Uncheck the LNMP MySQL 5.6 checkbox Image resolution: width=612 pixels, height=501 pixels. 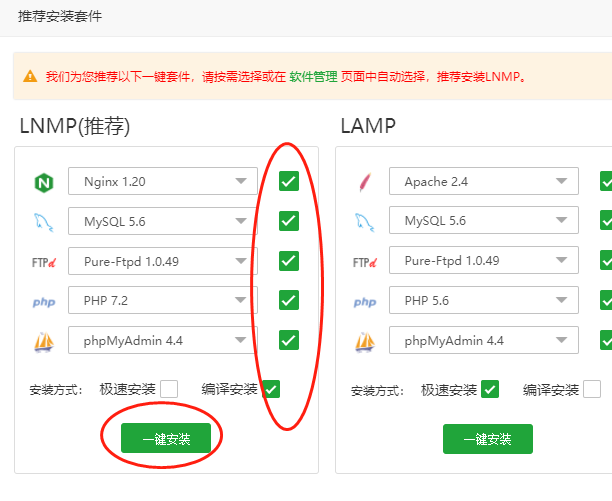289,221
